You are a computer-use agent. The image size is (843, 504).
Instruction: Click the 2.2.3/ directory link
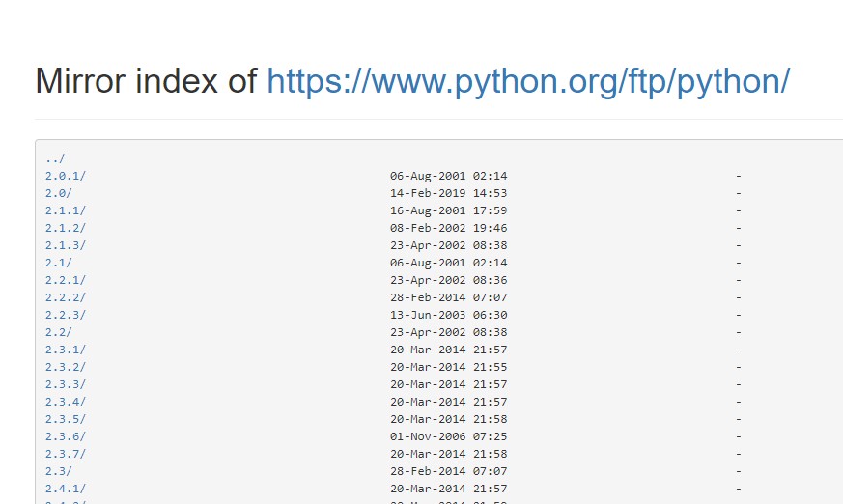click(x=66, y=315)
